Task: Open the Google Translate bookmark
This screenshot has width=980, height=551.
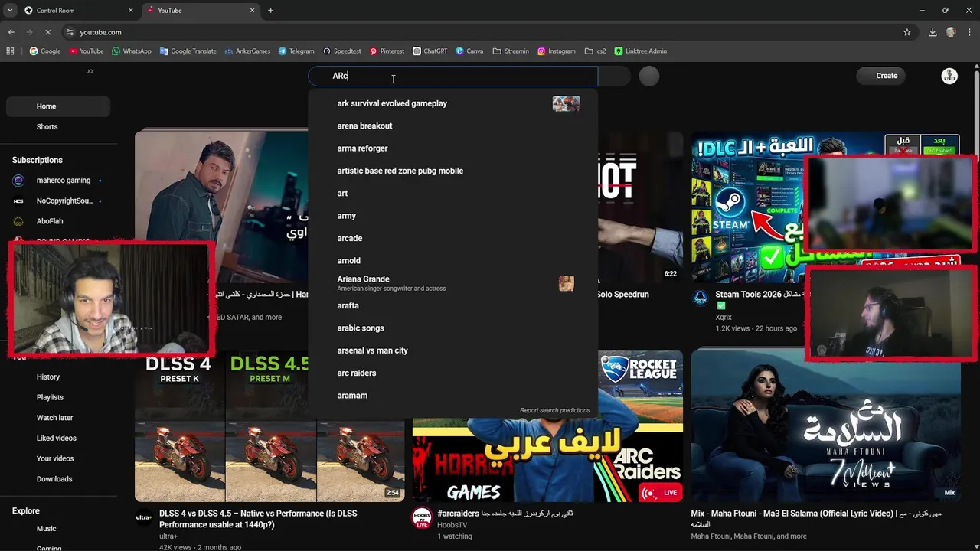Action: pos(188,51)
